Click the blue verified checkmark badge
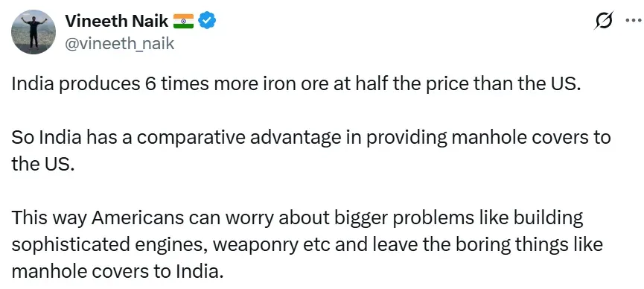The height and width of the screenshot is (289, 644). [x=208, y=21]
